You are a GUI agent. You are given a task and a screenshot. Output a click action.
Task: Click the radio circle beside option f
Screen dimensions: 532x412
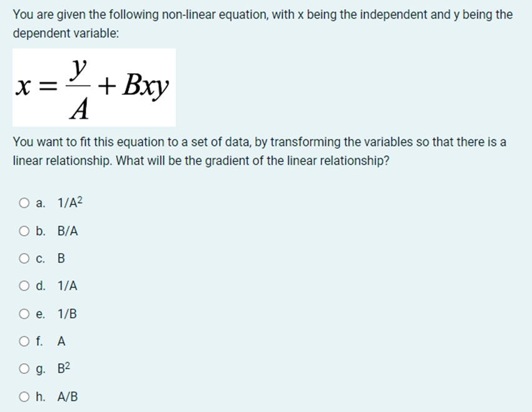[23, 341]
